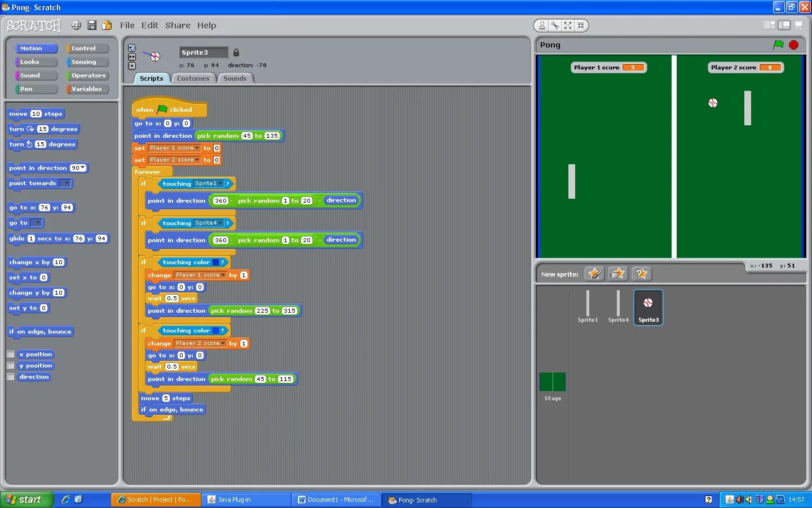Toggle the sprite drag lock icon
Screen dimensions: 812x508
tap(236, 52)
